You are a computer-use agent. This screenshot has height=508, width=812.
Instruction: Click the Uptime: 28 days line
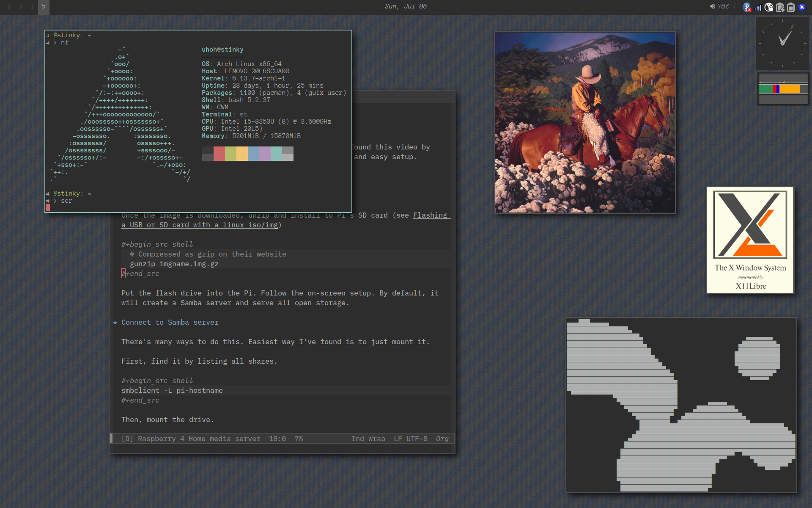(x=262, y=86)
